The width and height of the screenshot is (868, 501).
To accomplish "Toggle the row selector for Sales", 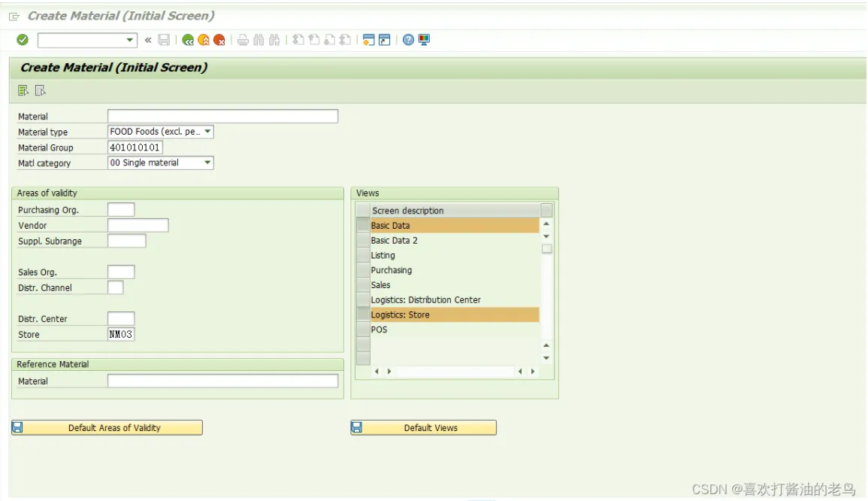I will (x=363, y=285).
